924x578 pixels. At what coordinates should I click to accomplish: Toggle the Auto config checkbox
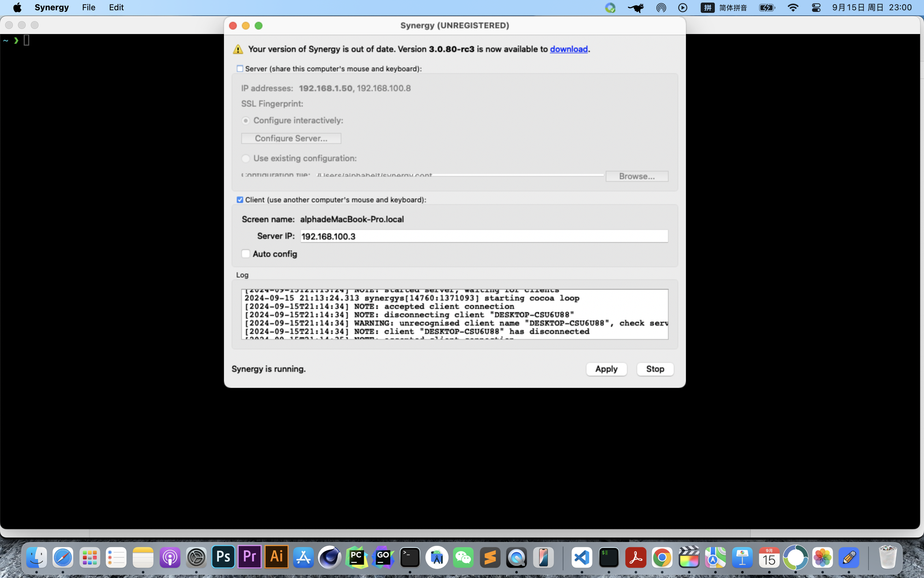[245, 254]
